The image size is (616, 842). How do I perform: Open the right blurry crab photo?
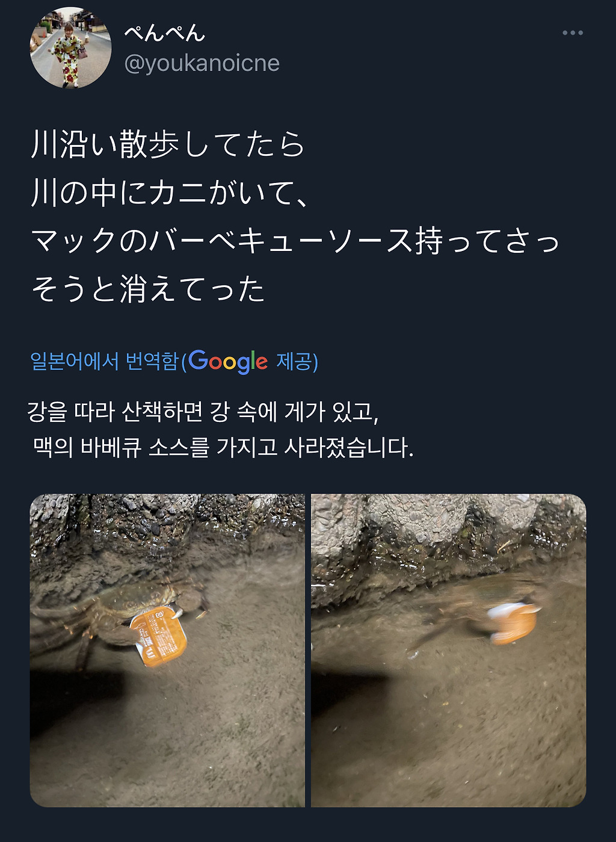(x=448, y=650)
